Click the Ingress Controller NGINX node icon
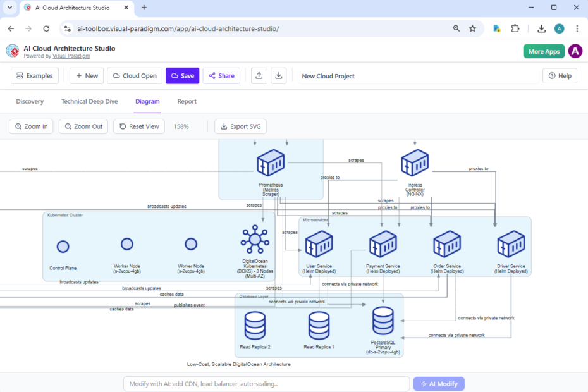Image resolution: width=588 pixels, height=392 pixels. click(x=415, y=162)
